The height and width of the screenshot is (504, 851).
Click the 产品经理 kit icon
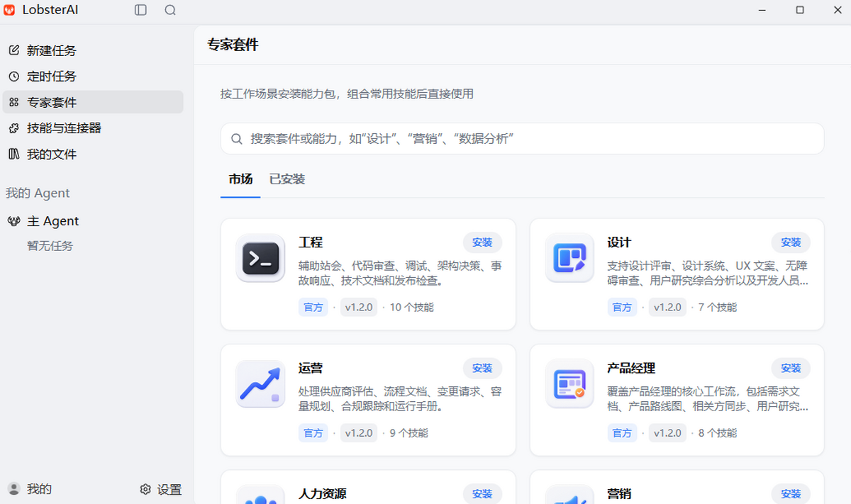(x=569, y=384)
